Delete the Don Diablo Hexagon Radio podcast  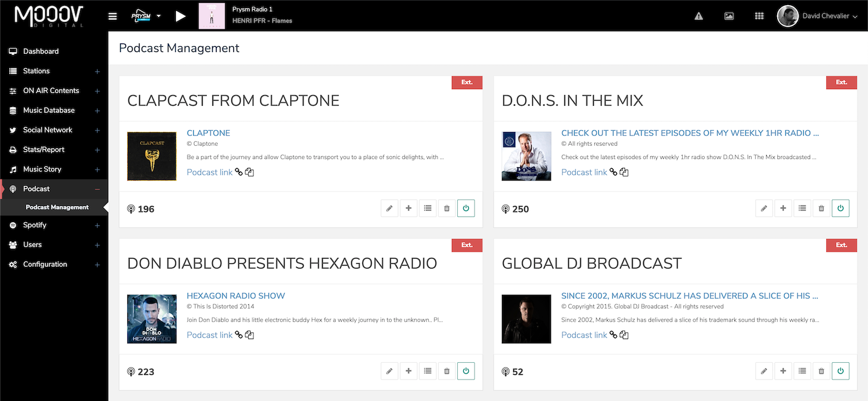click(x=447, y=371)
